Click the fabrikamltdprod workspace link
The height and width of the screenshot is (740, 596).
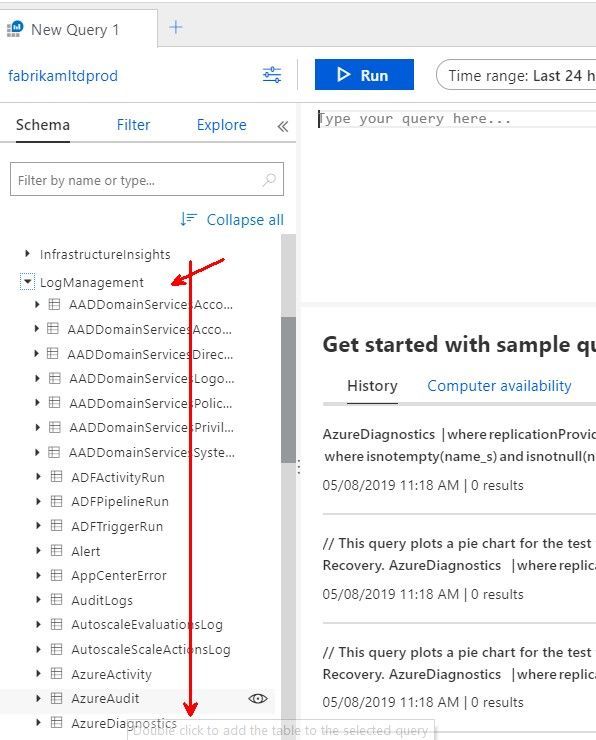(x=63, y=76)
